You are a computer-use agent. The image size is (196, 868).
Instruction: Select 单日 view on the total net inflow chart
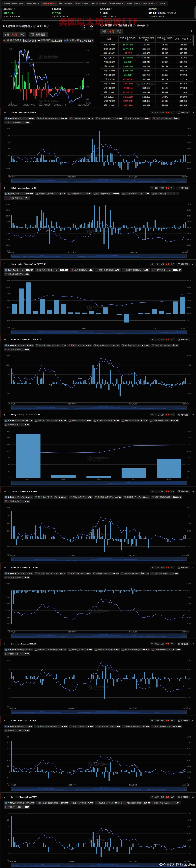(7, 35)
